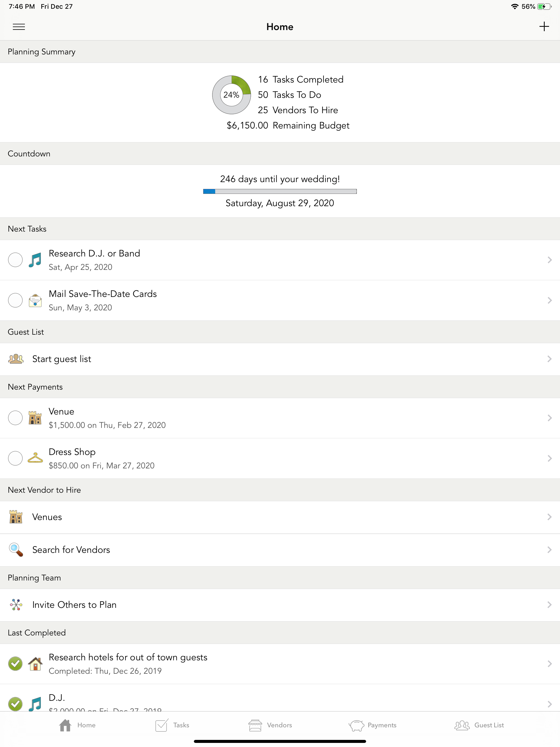Tap the Invite Others to Plan network icon
Image resolution: width=560 pixels, height=747 pixels.
tap(16, 605)
